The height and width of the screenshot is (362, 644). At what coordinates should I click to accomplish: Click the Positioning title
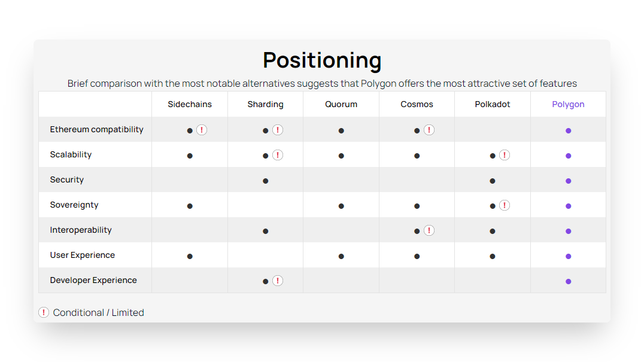pos(323,60)
